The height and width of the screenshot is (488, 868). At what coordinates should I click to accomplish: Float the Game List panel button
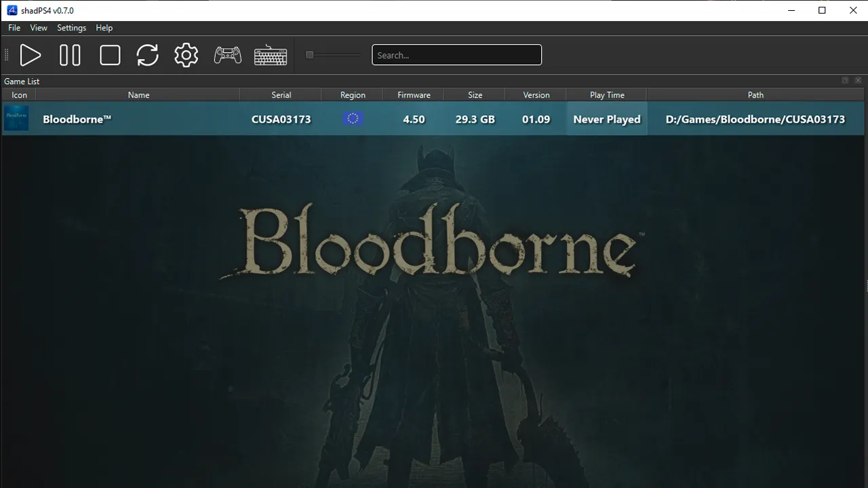click(845, 81)
